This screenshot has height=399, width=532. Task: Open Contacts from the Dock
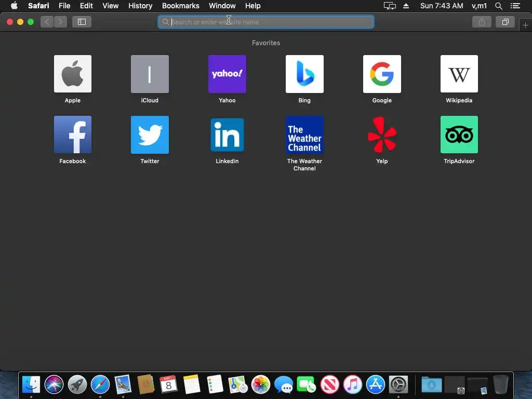click(x=146, y=384)
